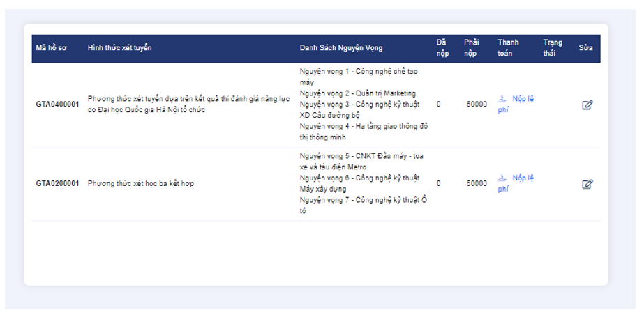This screenshot has height=317, width=644.
Task: Select the record code GTA0200001
Action: click(x=57, y=184)
